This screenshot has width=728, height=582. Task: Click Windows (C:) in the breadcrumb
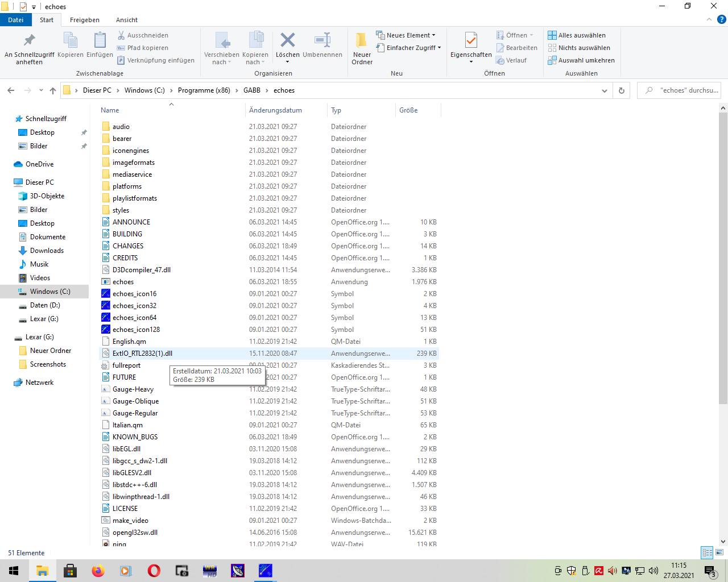[144, 90]
